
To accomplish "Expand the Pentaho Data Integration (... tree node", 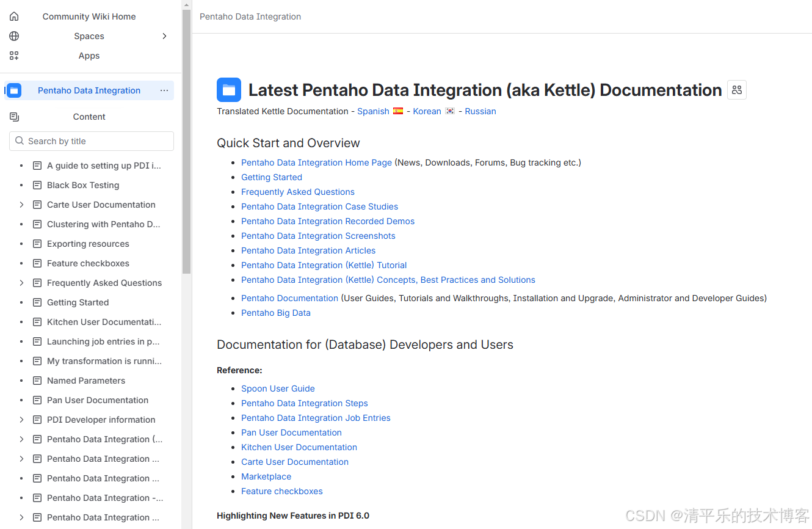I will [21, 439].
